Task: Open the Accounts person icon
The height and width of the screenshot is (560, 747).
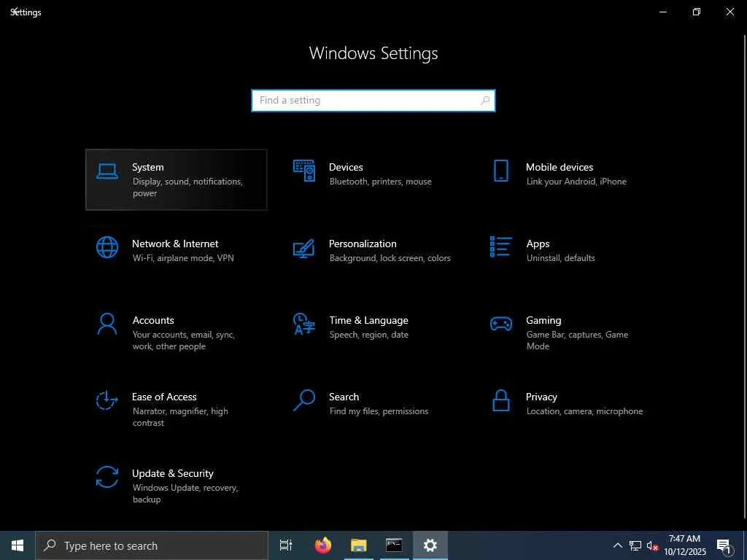Action: click(107, 324)
